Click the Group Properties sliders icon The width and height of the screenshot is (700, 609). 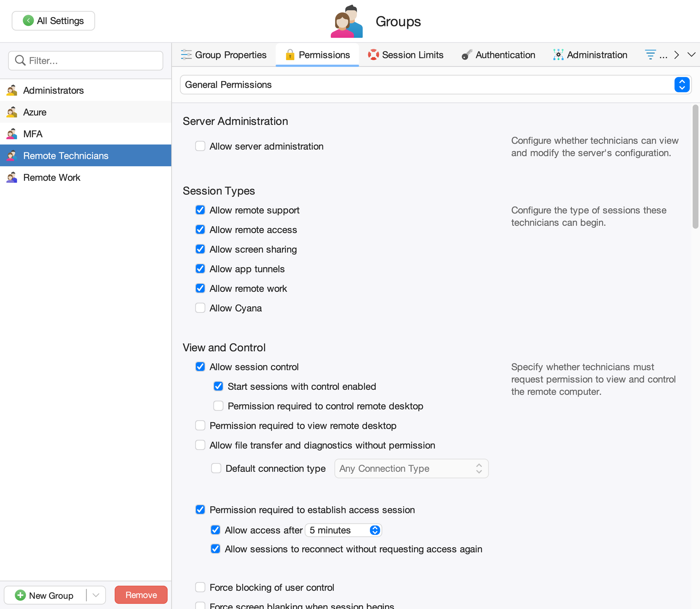186,55
